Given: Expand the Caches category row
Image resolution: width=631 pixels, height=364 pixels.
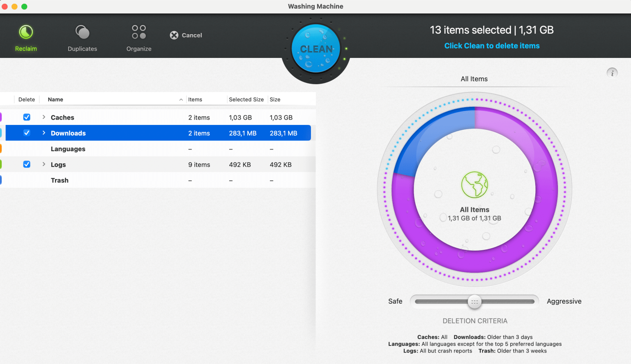Looking at the screenshot, I should 43,117.
